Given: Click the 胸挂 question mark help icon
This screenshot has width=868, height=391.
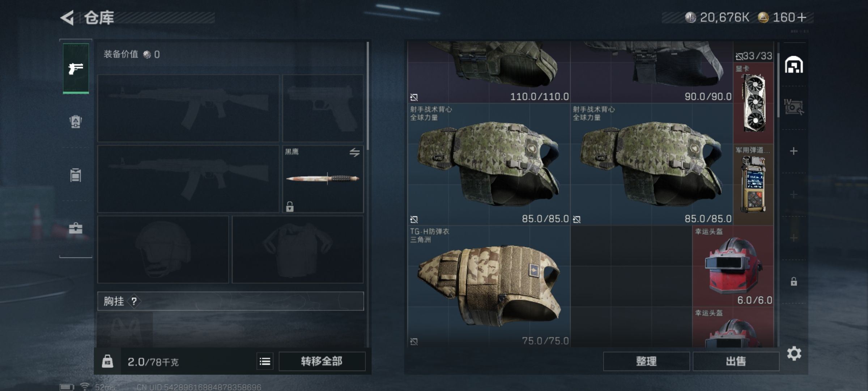Looking at the screenshot, I should point(134,301).
